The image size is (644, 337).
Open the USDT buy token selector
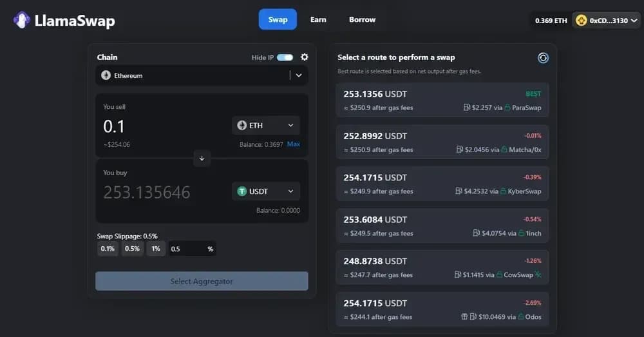point(265,191)
